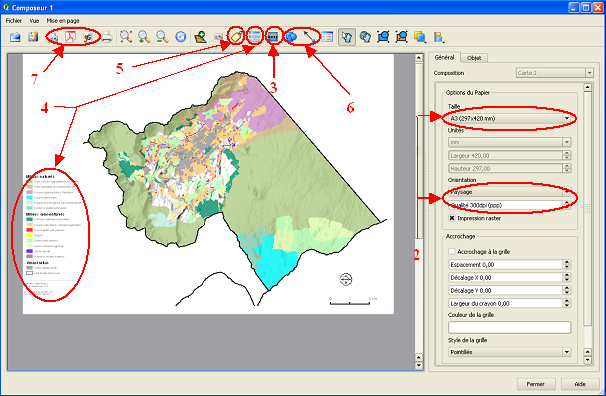Toggle the Impression raster checkbox
The width and height of the screenshot is (606, 396).
click(x=451, y=218)
